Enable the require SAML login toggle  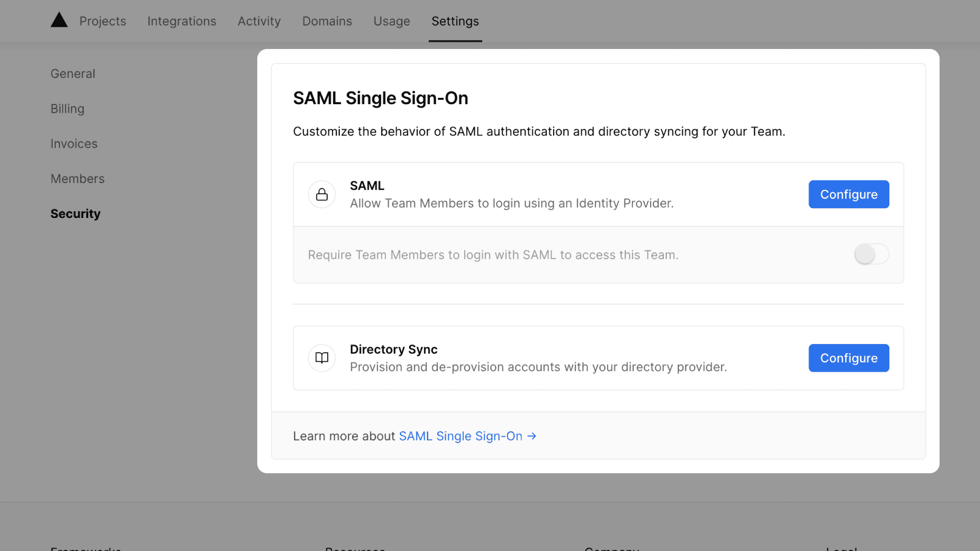tap(871, 254)
